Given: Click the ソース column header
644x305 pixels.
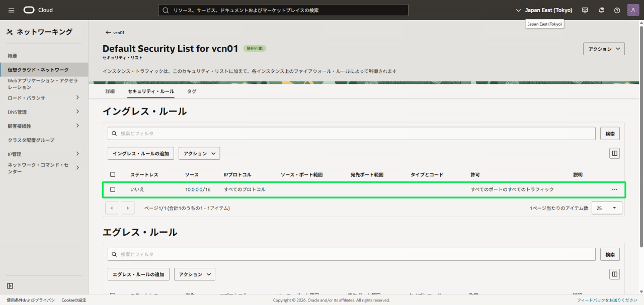Looking at the screenshot, I should click(x=192, y=174).
